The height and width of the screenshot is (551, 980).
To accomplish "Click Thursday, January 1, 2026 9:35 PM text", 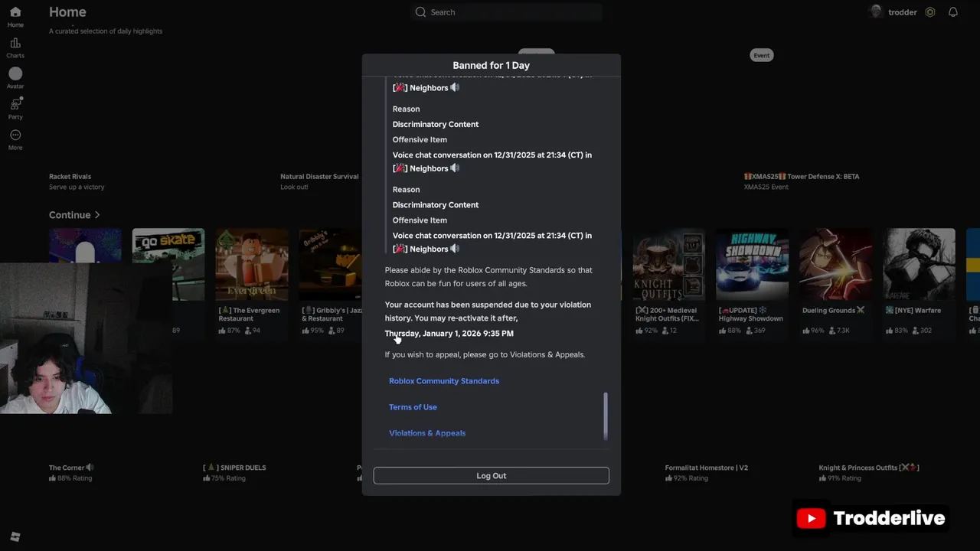I will [449, 334].
